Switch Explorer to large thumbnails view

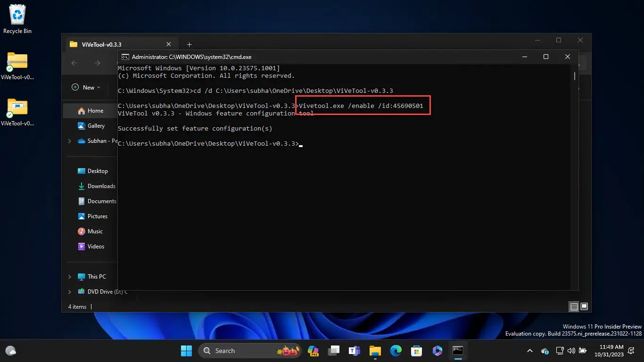(584, 307)
